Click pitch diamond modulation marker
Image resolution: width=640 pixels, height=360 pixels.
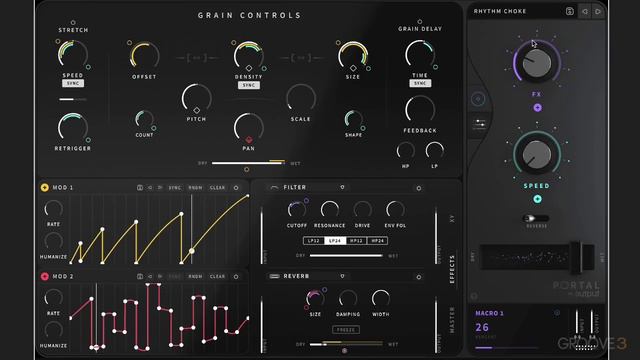pos(196,110)
